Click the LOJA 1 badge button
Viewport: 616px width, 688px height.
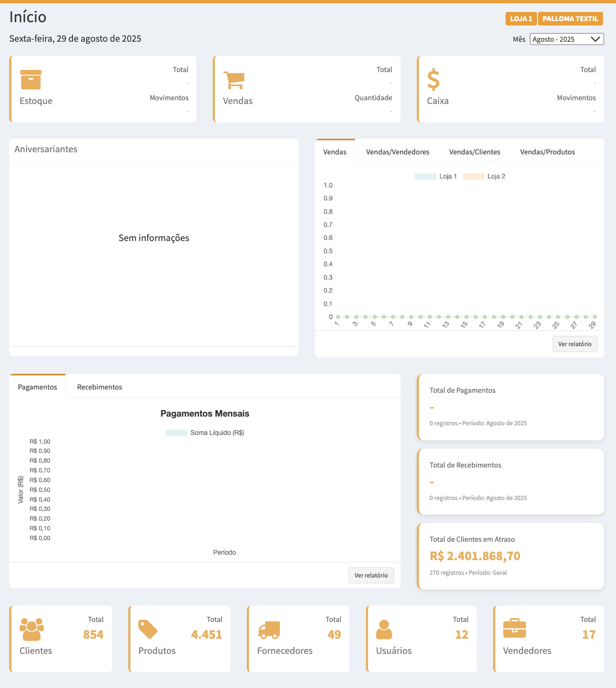[521, 18]
